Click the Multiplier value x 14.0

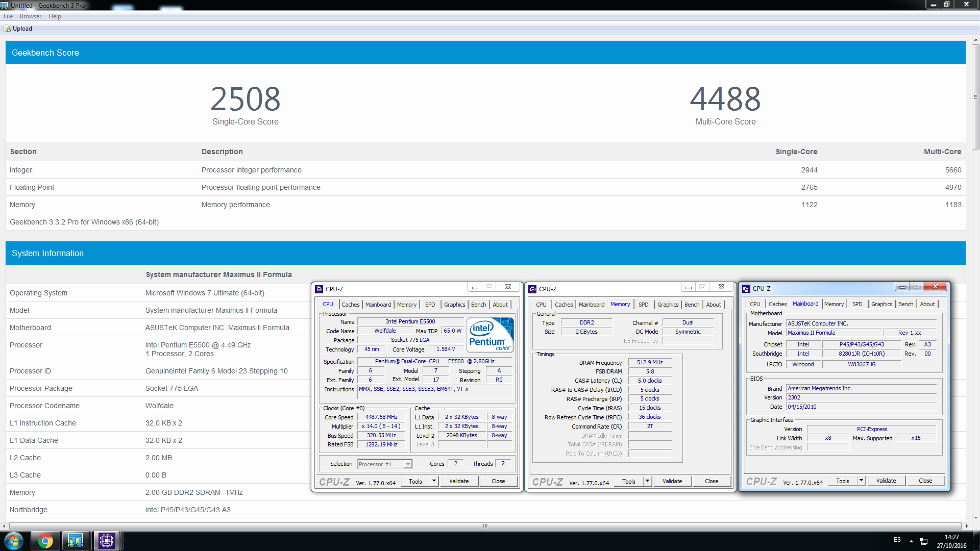pyautogui.click(x=381, y=427)
